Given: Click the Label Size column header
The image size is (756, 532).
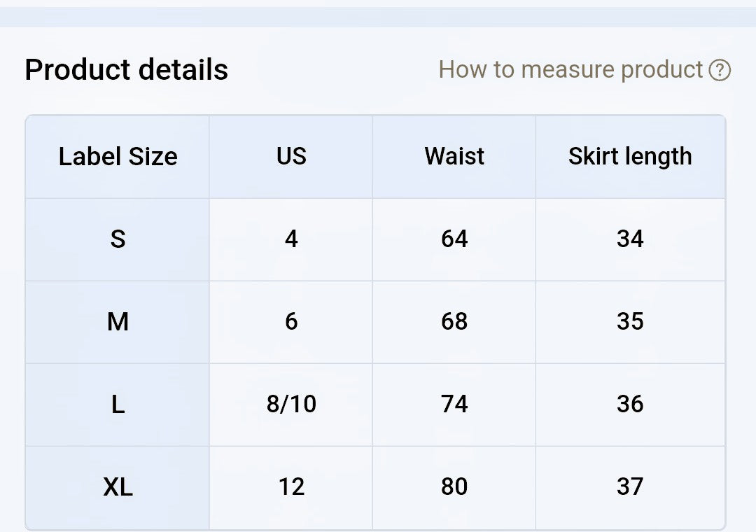Looking at the screenshot, I should 118,157.
